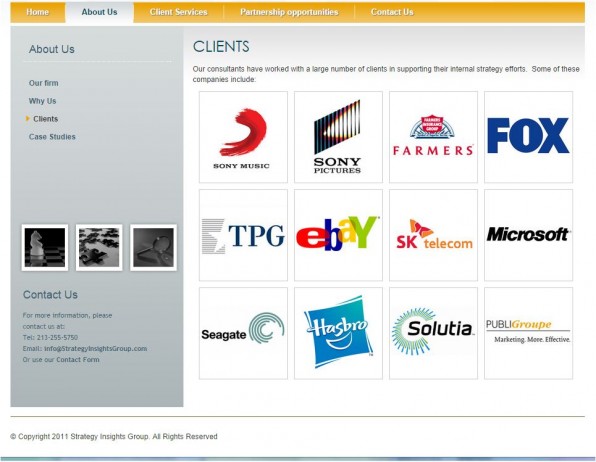
Task: Select the Sony Pictures logo
Action: coord(338,137)
